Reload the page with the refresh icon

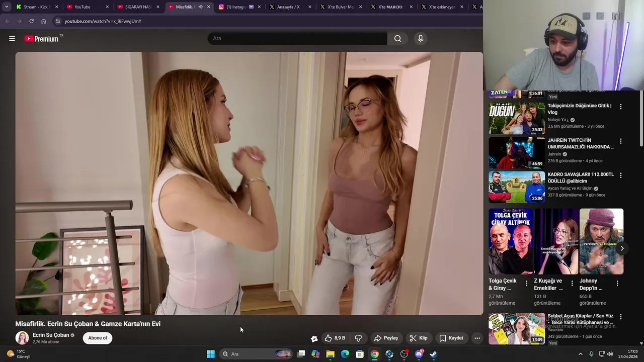[31, 21]
